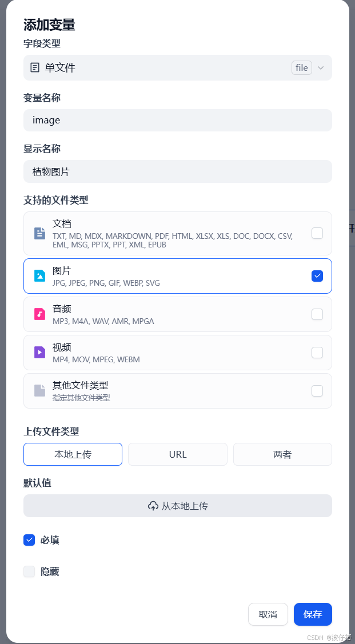Select the 两者 upload option

[282, 454]
